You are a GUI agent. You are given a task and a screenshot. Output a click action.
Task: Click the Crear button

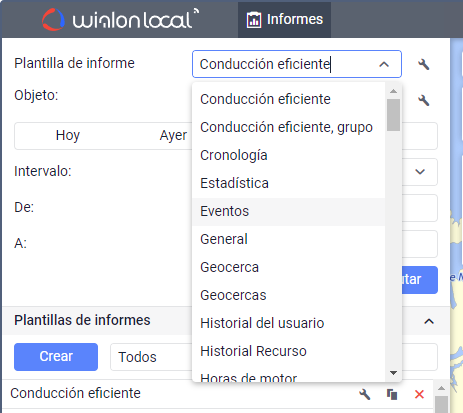(56, 357)
